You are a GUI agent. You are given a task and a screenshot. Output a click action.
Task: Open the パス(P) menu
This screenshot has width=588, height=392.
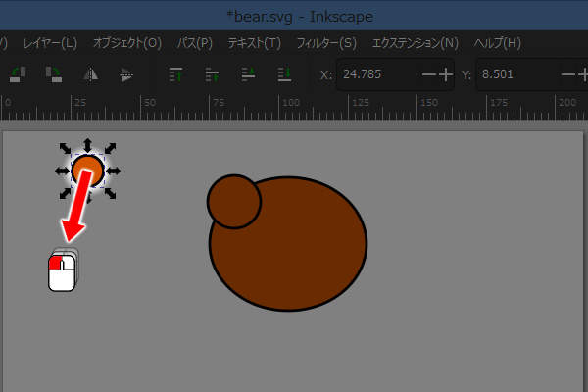pyautogui.click(x=195, y=43)
